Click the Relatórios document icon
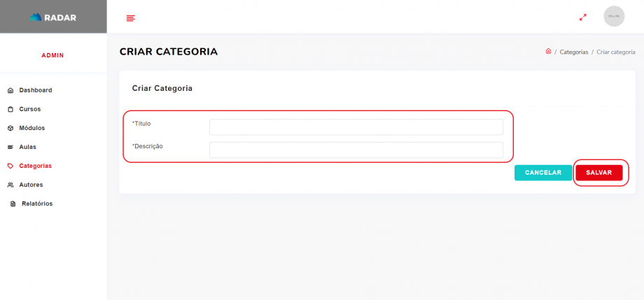Image resolution: width=644 pixels, height=300 pixels. 13,203
